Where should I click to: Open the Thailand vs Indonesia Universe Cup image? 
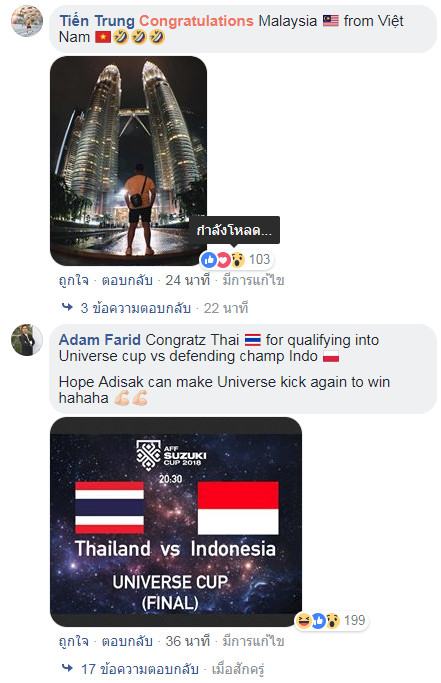[x=176, y=522]
